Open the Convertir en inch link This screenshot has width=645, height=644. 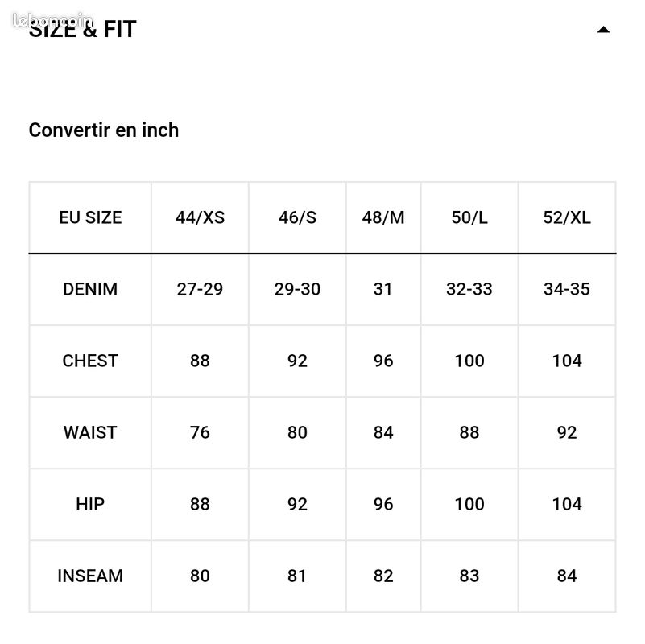(x=103, y=130)
